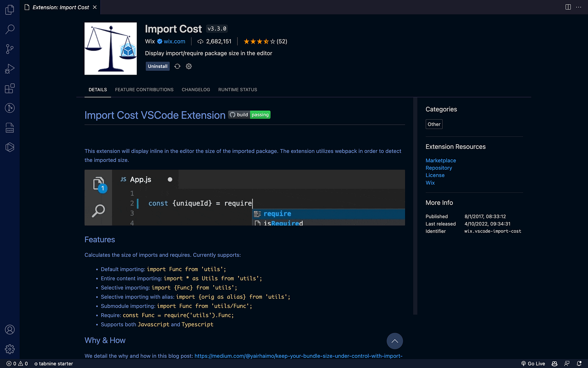Screen dimensions: 588x368
Task: Open the Manage gear at activity bar bottom
Action: click(x=10, y=349)
